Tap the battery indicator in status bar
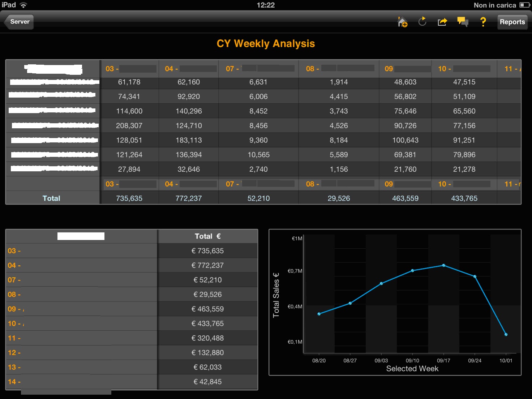This screenshot has height=399, width=532. [x=524, y=5]
